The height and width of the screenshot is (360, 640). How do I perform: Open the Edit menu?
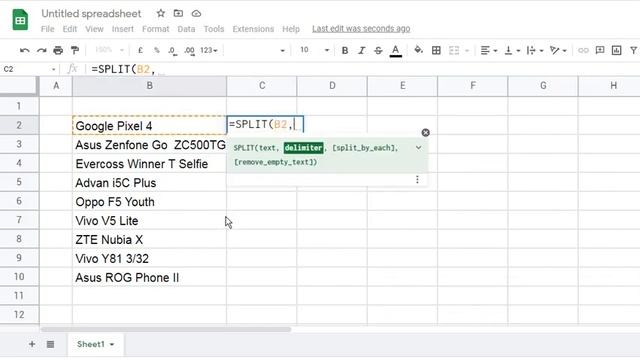pyautogui.click(x=70, y=29)
